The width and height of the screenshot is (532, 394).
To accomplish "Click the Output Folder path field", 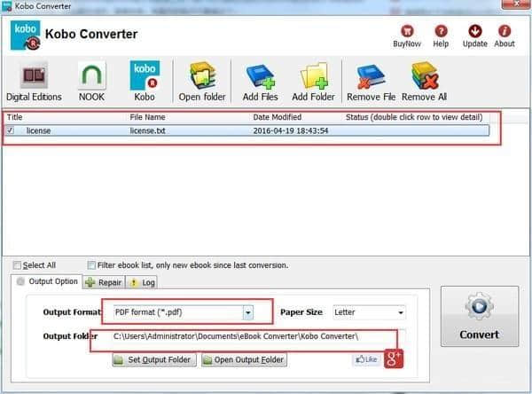I will coord(258,336).
